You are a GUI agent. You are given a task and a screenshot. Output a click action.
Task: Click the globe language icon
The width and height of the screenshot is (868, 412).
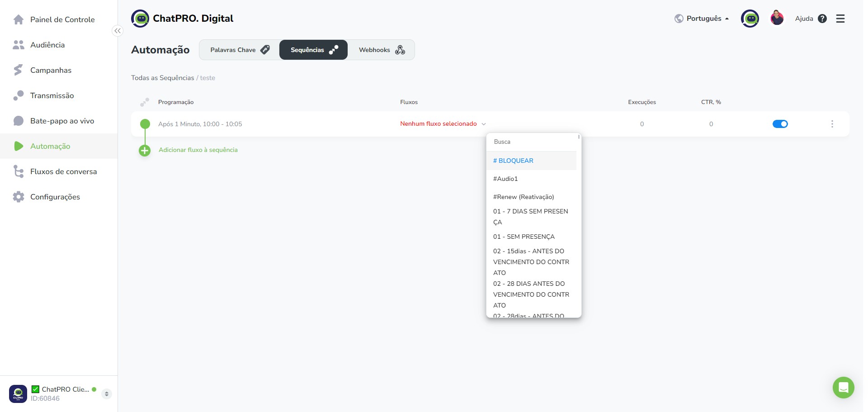(x=679, y=19)
